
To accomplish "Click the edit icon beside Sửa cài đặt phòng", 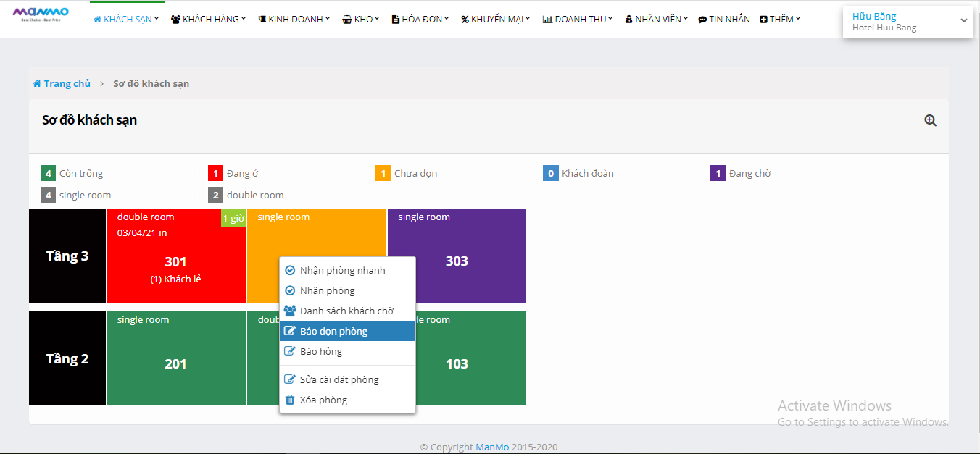I will (x=290, y=379).
